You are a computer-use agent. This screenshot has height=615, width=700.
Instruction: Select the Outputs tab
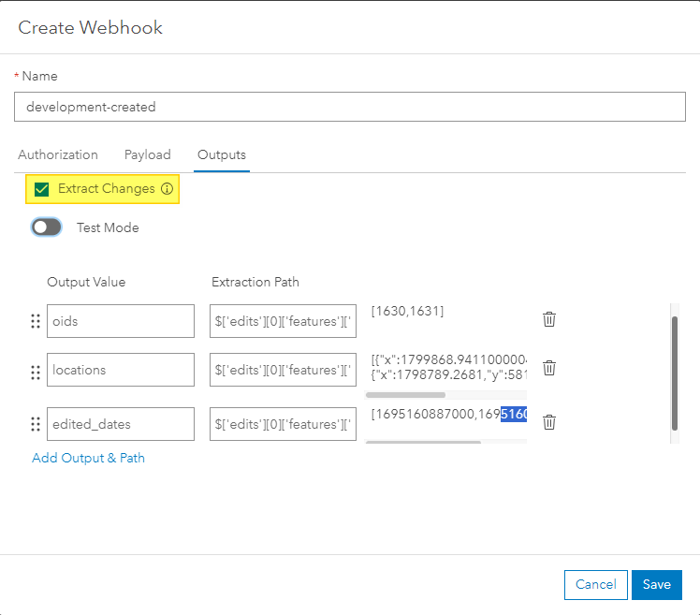click(222, 154)
